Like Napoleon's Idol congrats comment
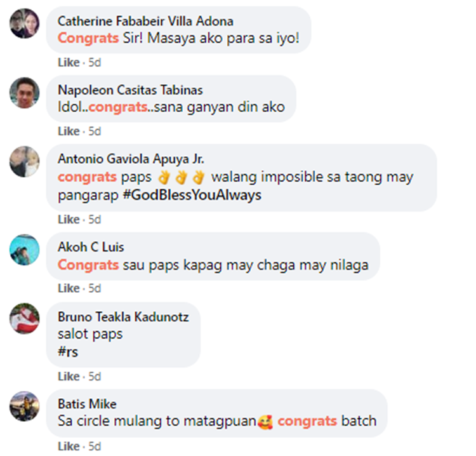Screen dimensions: 476x456 tap(69, 131)
